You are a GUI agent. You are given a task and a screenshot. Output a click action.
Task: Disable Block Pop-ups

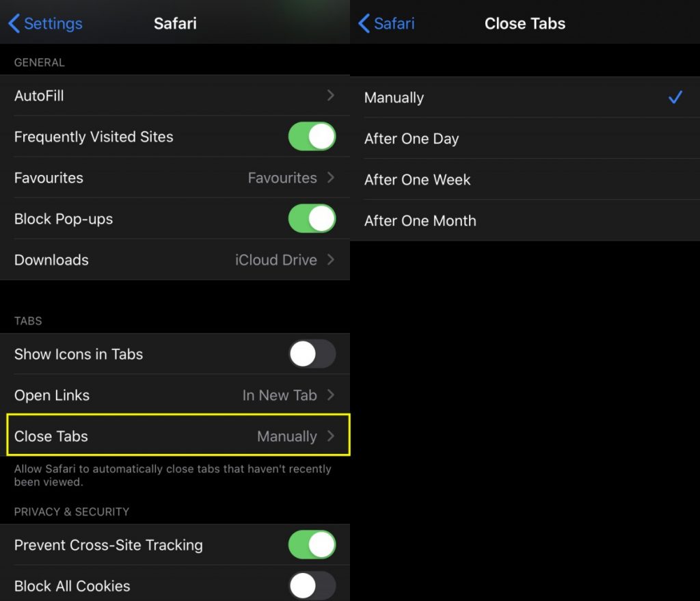tap(312, 219)
